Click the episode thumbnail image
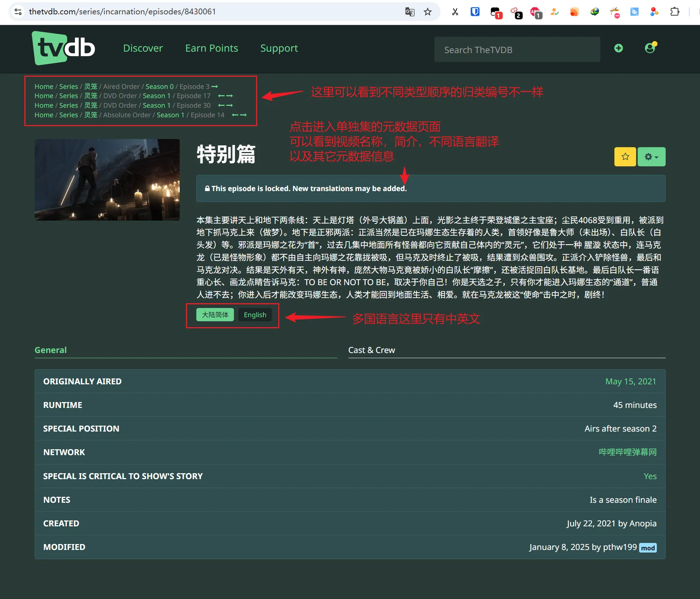The image size is (700, 599). pyautogui.click(x=107, y=180)
